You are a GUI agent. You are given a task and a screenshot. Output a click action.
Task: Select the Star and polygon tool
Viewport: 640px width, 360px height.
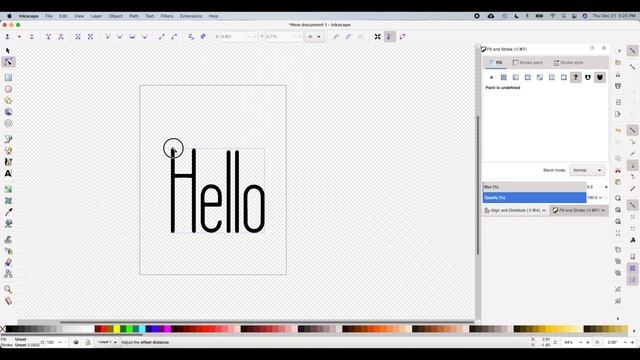click(x=8, y=100)
